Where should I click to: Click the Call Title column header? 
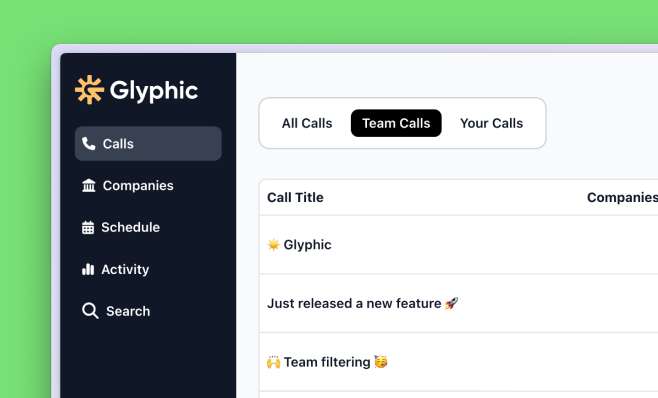coord(295,197)
